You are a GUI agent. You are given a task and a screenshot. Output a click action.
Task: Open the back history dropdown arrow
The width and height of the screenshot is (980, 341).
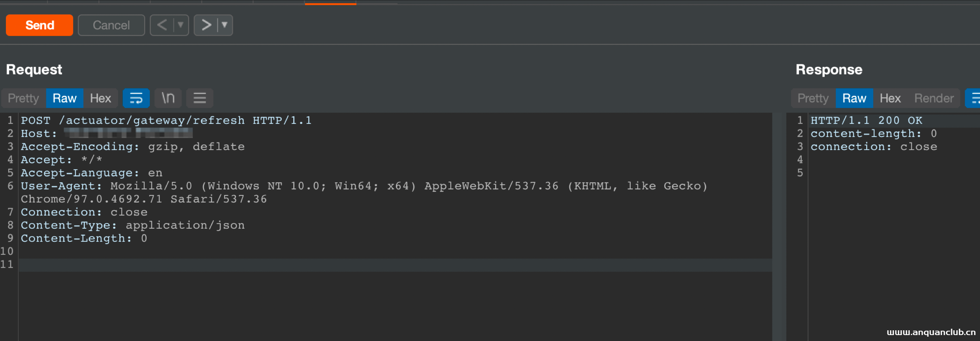[181, 25]
